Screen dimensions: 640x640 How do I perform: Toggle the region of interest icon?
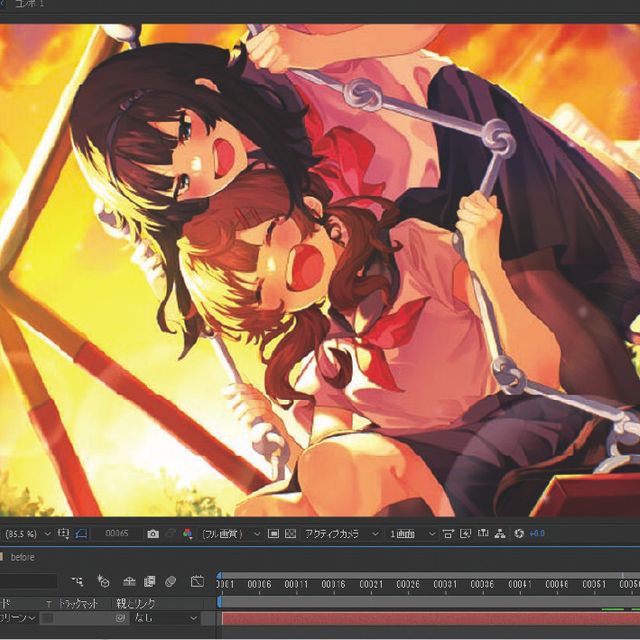click(273, 533)
